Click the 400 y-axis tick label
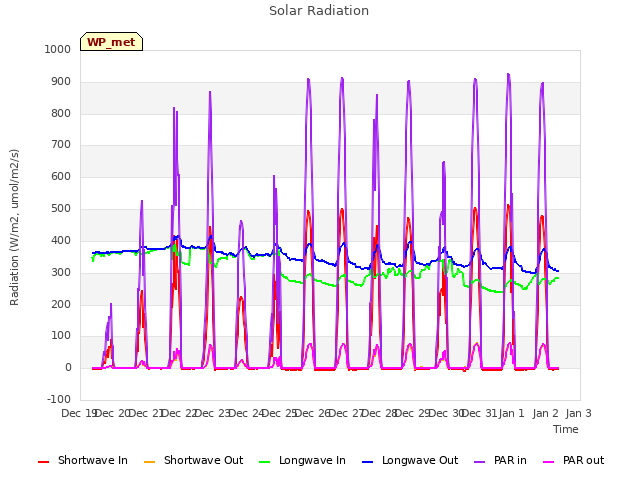This screenshot has width=640, height=480. [61, 240]
